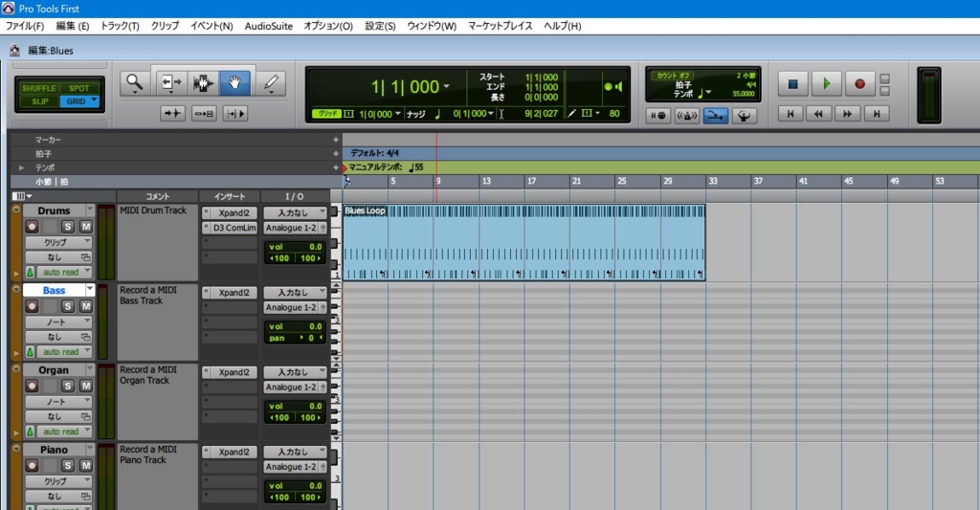This screenshot has height=510, width=980.
Task: Record-enable the Organ track
Action: pyautogui.click(x=32, y=386)
